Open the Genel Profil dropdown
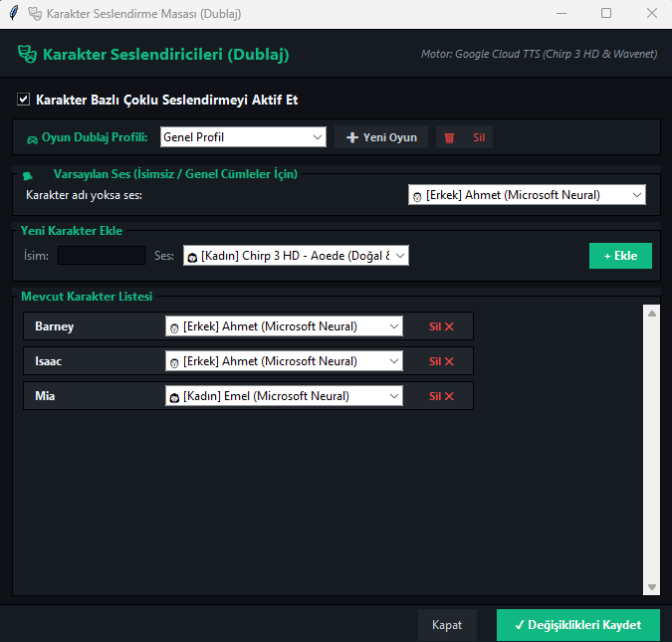The height and width of the screenshot is (642, 672). 243,137
